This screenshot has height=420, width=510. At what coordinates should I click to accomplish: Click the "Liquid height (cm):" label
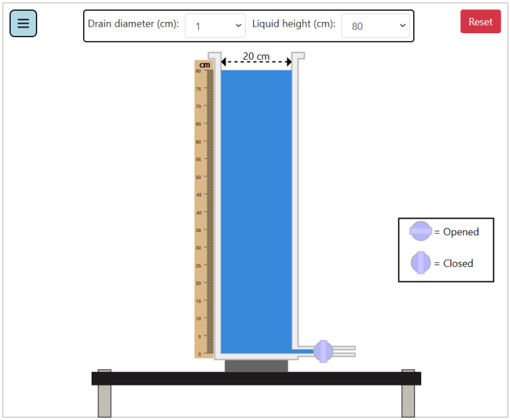294,24
